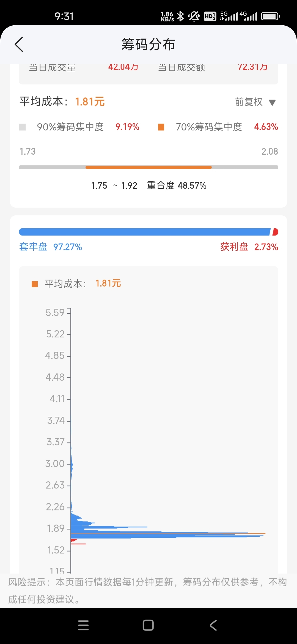Viewport: 297px width, 644px height.
Task: Tap the Android home button
Action: click(x=148, y=625)
